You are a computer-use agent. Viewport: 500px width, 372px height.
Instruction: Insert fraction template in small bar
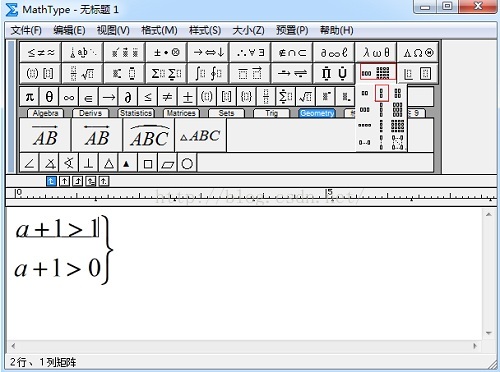266,97
